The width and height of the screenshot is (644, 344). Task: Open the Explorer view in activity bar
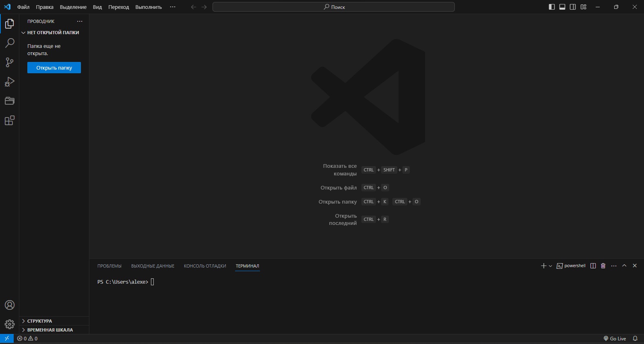[10, 24]
